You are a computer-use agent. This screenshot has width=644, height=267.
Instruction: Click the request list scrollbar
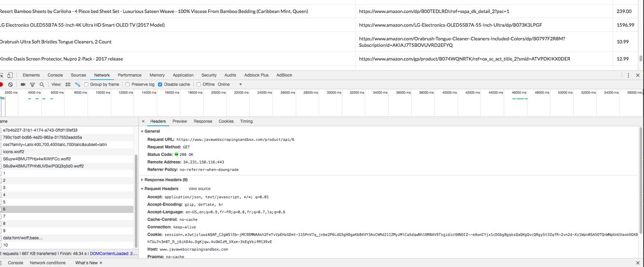[136, 202]
